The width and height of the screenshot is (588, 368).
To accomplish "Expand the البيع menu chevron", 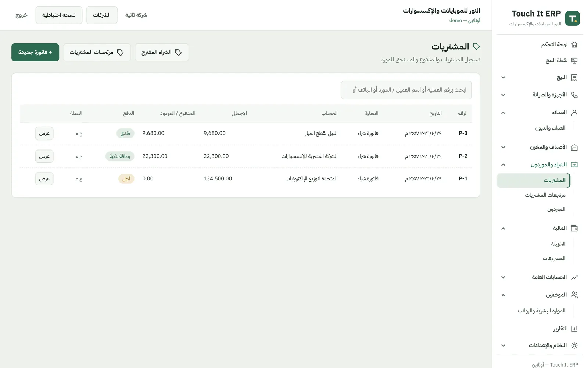I will (x=503, y=77).
